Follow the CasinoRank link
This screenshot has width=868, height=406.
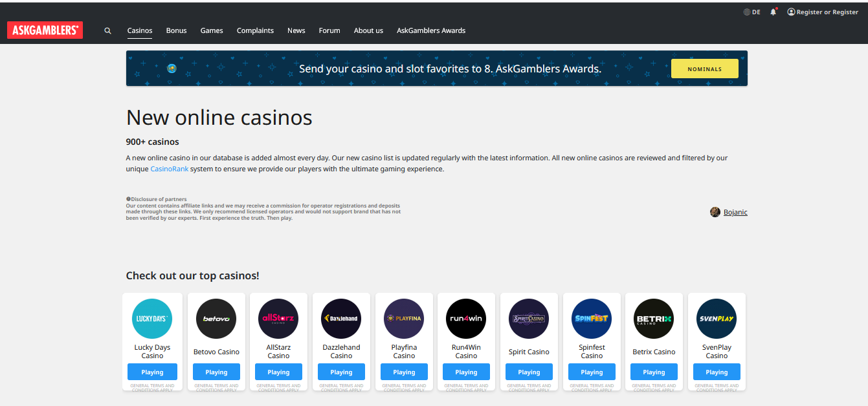(x=169, y=169)
